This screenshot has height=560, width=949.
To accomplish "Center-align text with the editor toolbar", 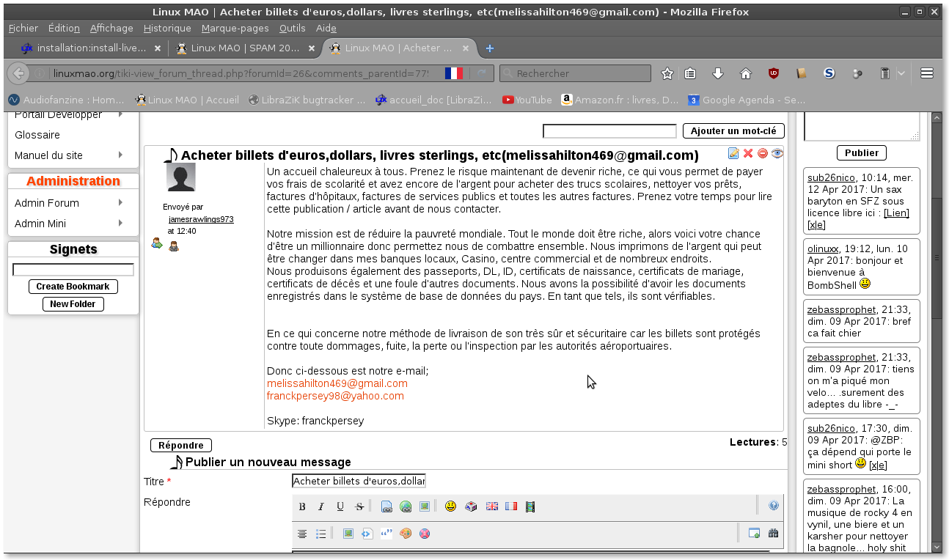I will click(301, 534).
